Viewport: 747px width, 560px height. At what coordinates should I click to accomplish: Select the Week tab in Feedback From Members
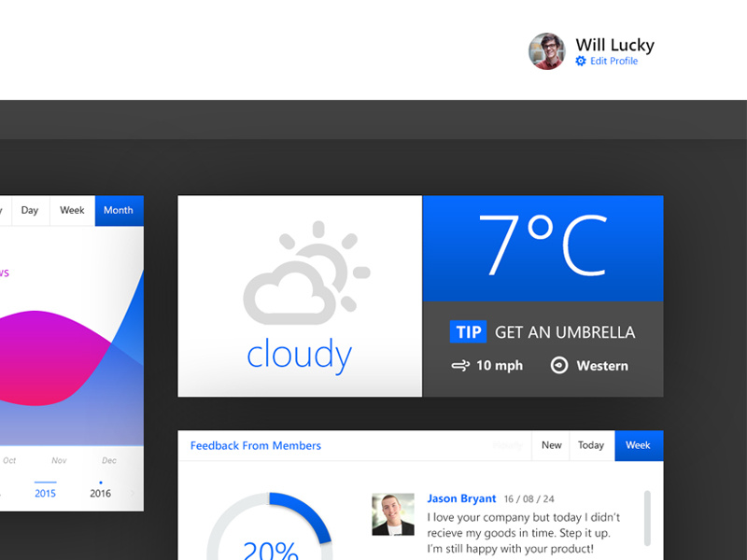(x=639, y=445)
